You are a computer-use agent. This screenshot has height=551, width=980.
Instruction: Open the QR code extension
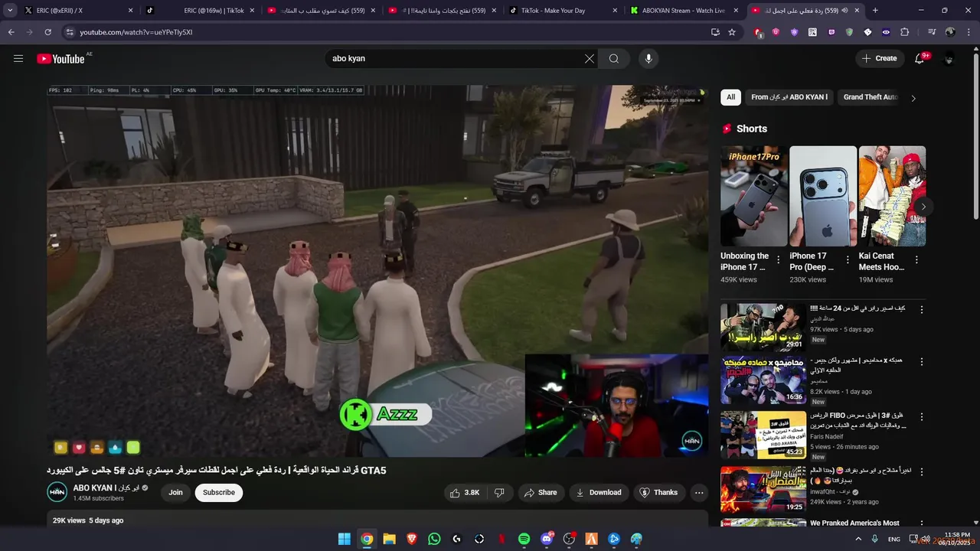point(812,32)
